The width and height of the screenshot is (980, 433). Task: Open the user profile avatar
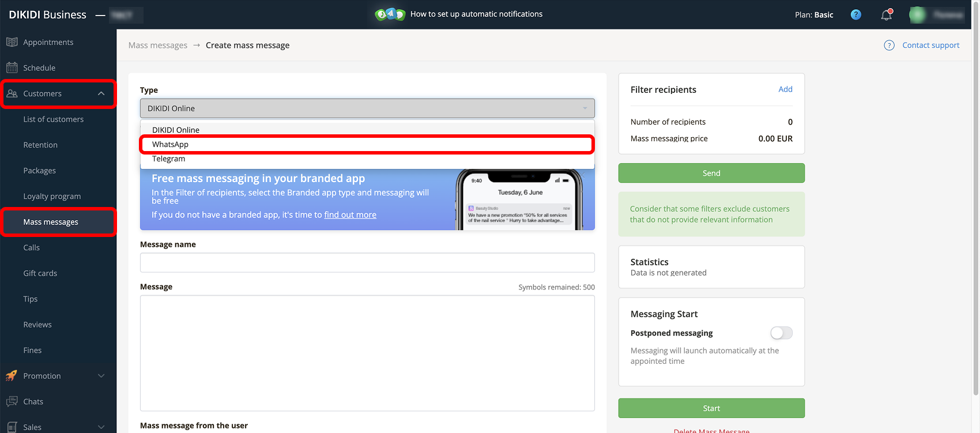click(x=918, y=14)
